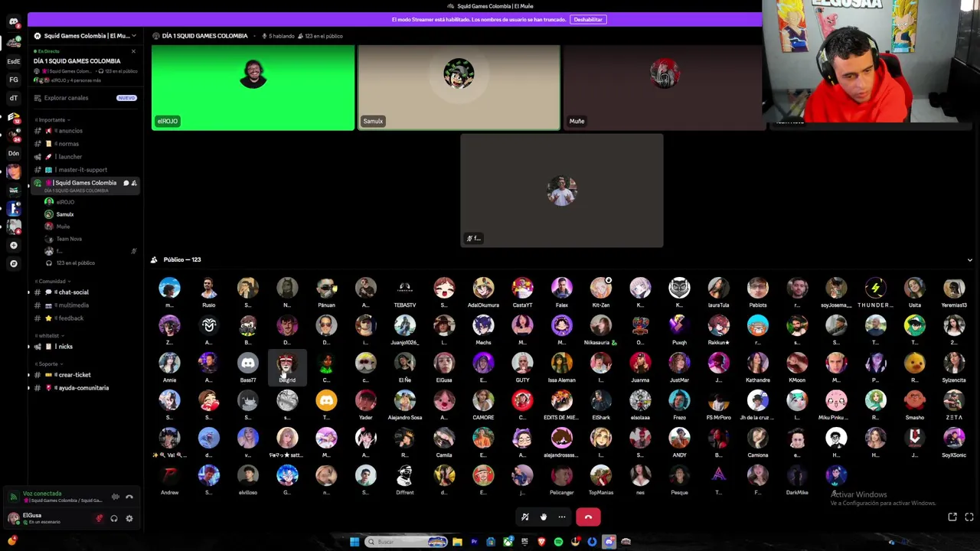The image size is (980, 551).
Task: Disconnect from voice via phone icon in panel
Action: coord(129,497)
